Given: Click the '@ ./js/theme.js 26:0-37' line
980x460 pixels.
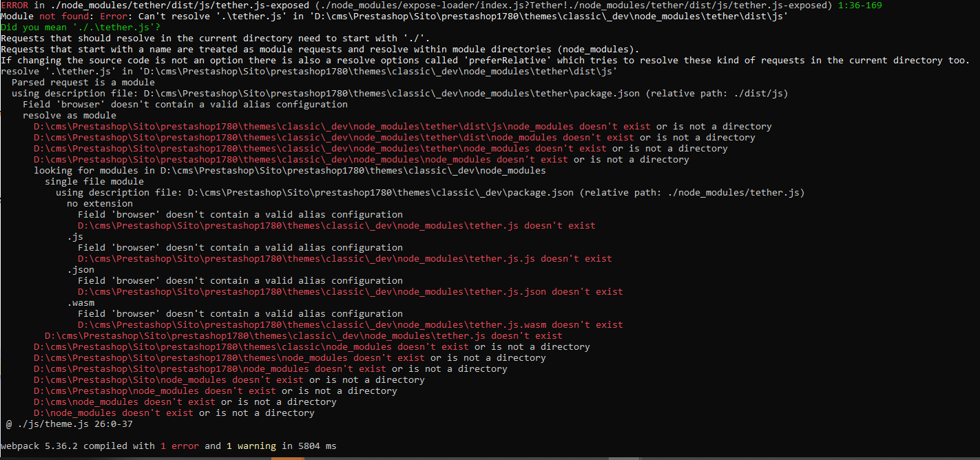Looking at the screenshot, I should (69, 424).
